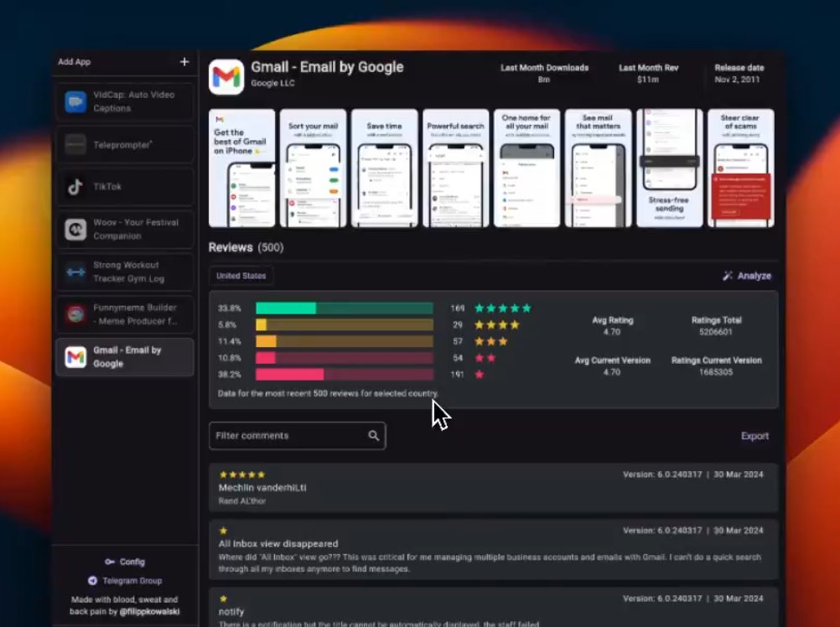Screen dimensions: 840x627
Task: Open the 'Sort your mail' screenshot
Action: 313,168
